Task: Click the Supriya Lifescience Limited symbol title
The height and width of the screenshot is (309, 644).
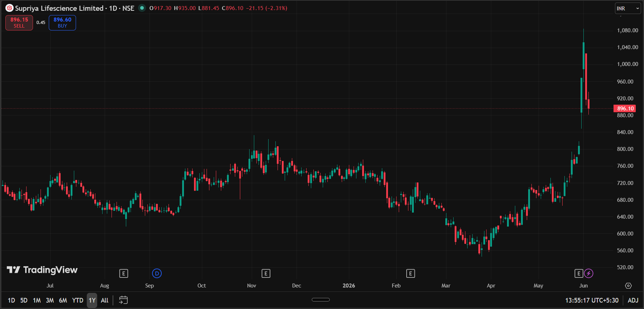Action: 59,8
